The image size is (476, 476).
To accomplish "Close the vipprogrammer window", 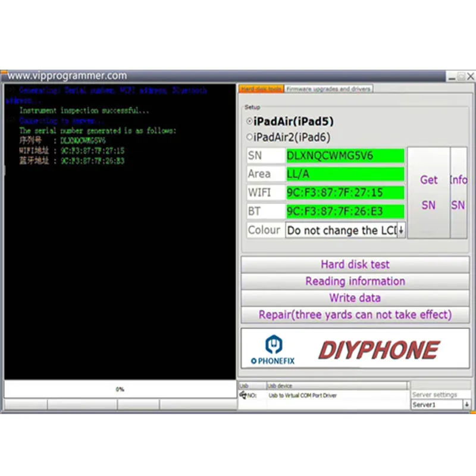I will pyautogui.click(x=470, y=77).
